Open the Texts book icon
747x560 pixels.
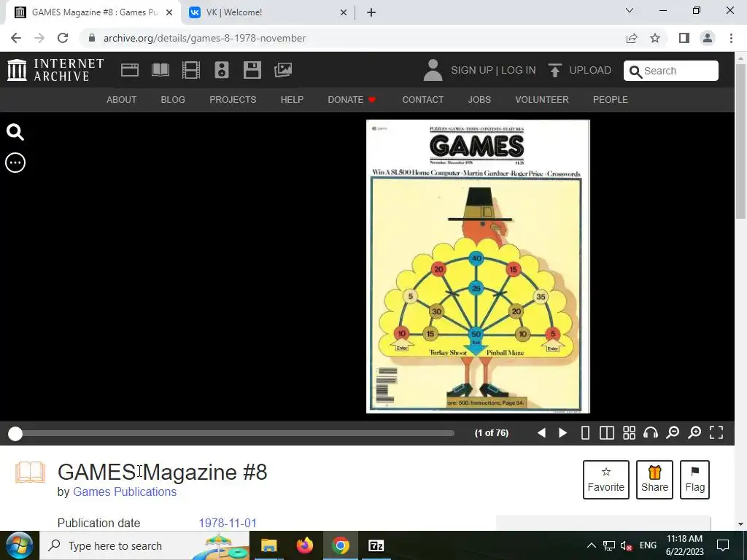click(160, 70)
